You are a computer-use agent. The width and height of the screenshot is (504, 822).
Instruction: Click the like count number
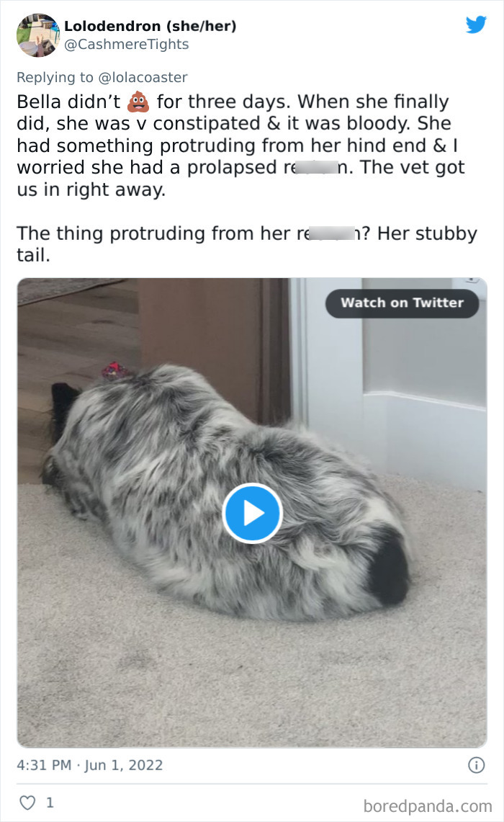[50, 803]
